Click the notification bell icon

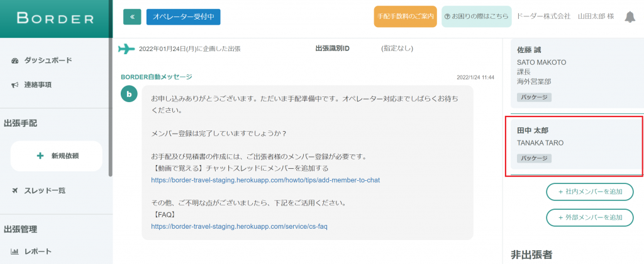(630, 17)
